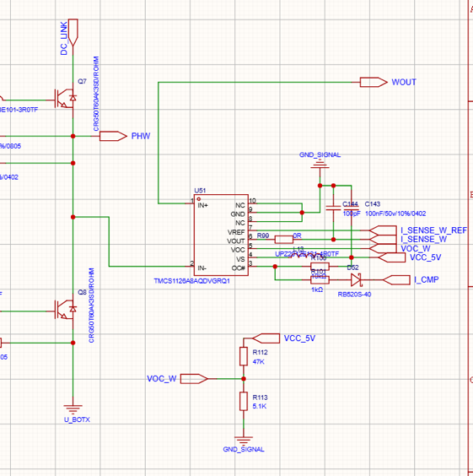Select the Q7 IGBT transistor symbol

[x=65, y=98]
